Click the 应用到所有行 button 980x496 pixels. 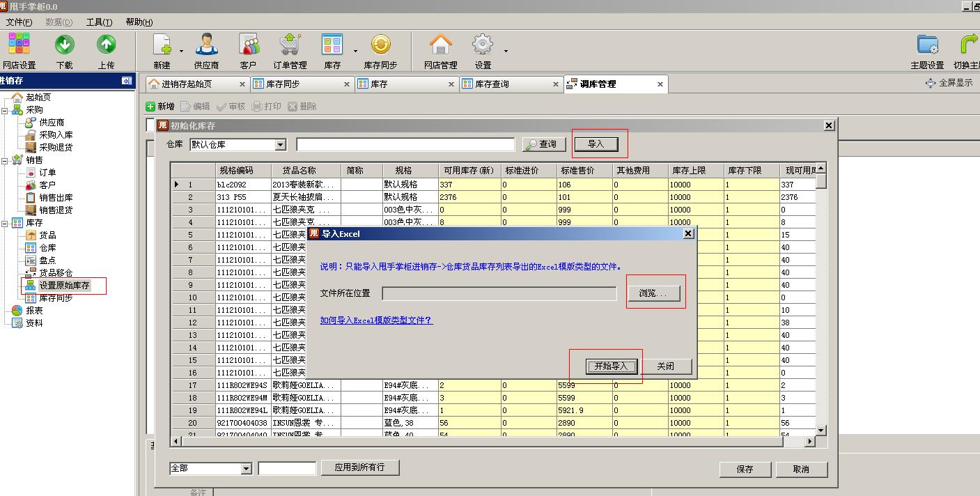[x=359, y=467]
